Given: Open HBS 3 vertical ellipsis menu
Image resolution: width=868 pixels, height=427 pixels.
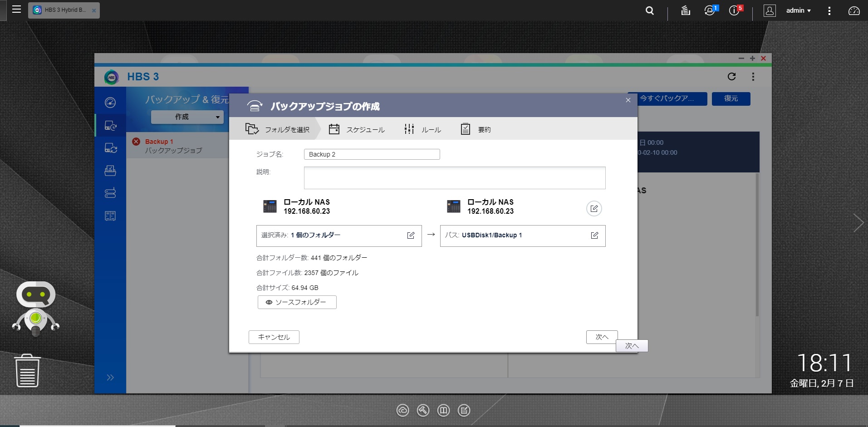Looking at the screenshot, I should pyautogui.click(x=753, y=77).
